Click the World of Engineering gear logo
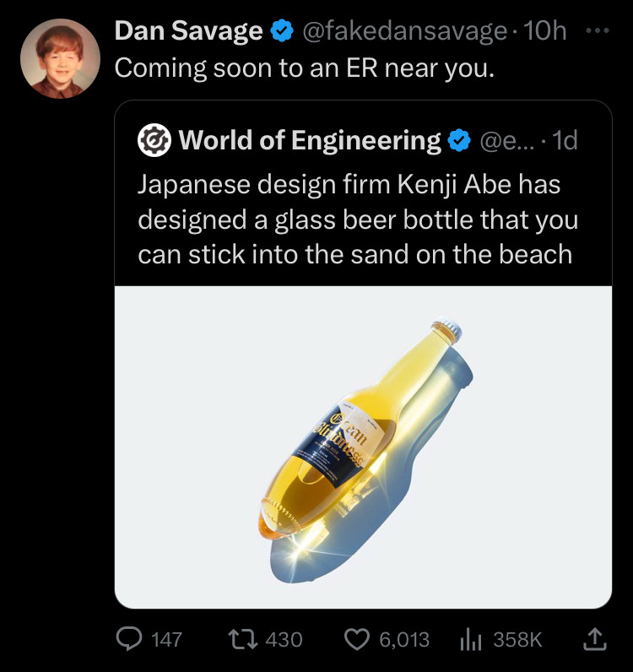Image resolution: width=633 pixels, height=672 pixels. click(154, 140)
